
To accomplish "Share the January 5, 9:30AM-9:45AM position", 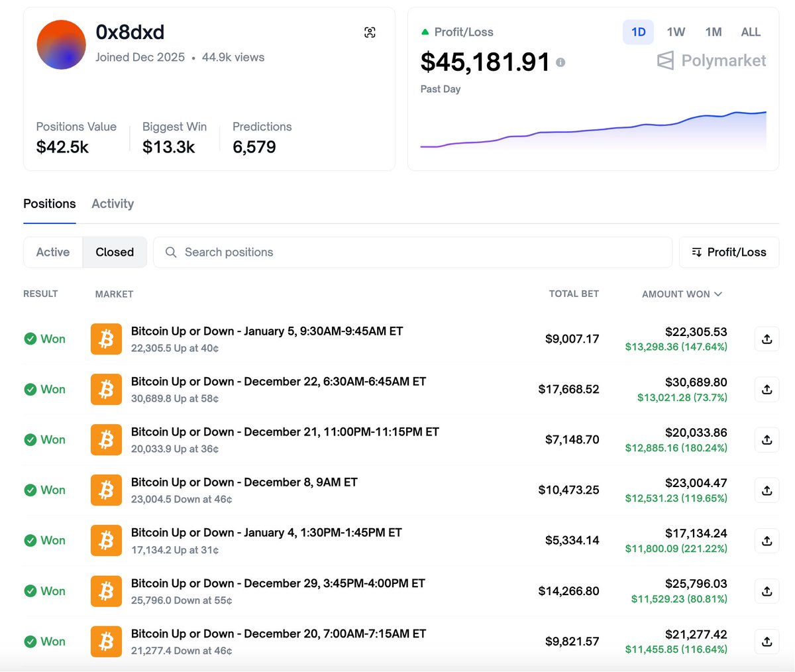I will [767, 339].
